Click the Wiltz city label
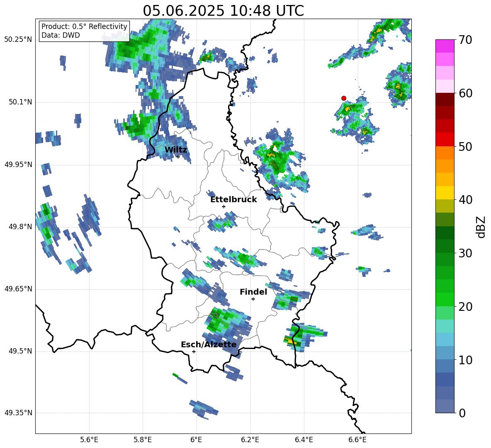 click(x=176, y=150)
